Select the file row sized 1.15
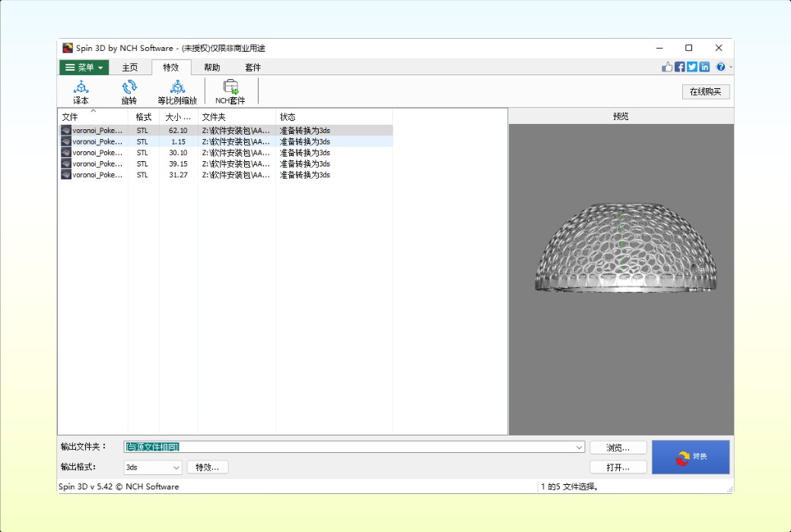The width and height of the screenshot is (791, 532). 225,141
